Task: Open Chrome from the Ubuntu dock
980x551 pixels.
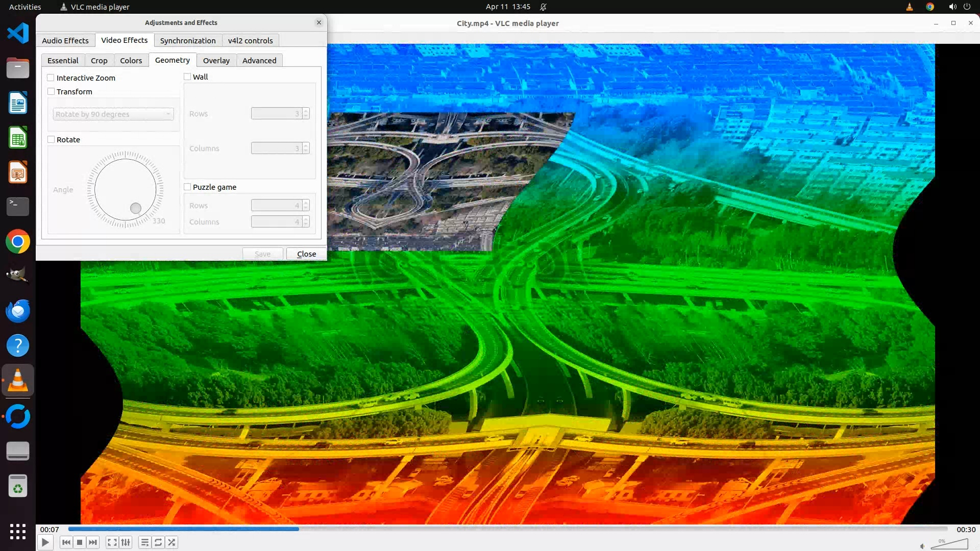Action: (18, 241)
